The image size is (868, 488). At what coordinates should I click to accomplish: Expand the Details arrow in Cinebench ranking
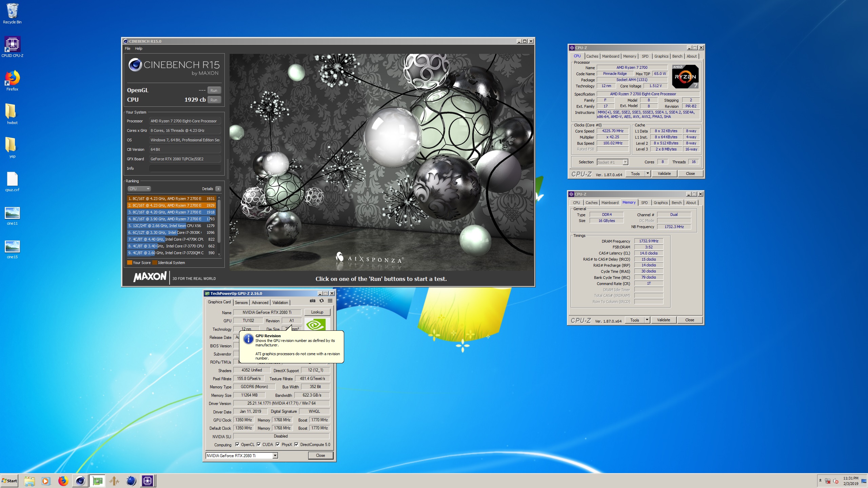click(x=218, y=189)
